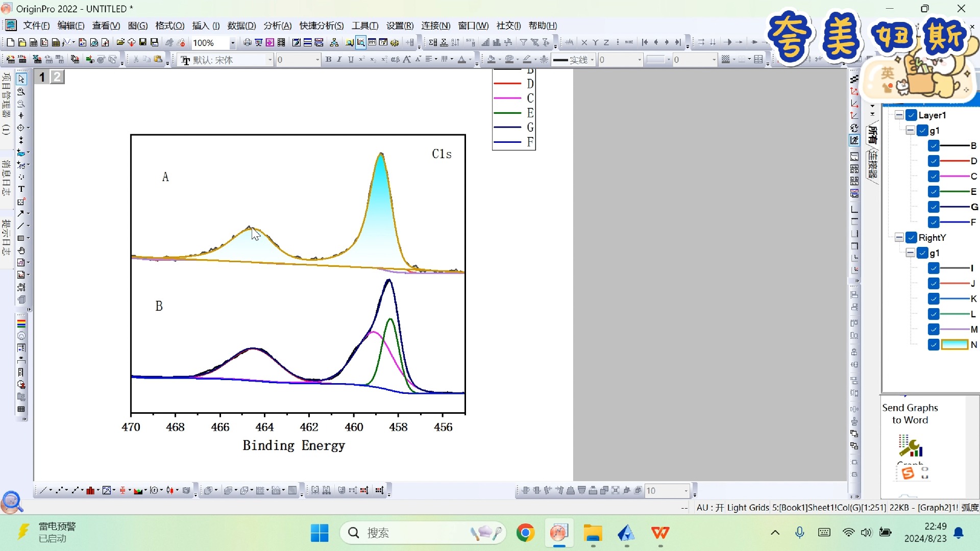Select the Pointer tool in left toolbar
The image size is (980, 551).
[21, 79]
